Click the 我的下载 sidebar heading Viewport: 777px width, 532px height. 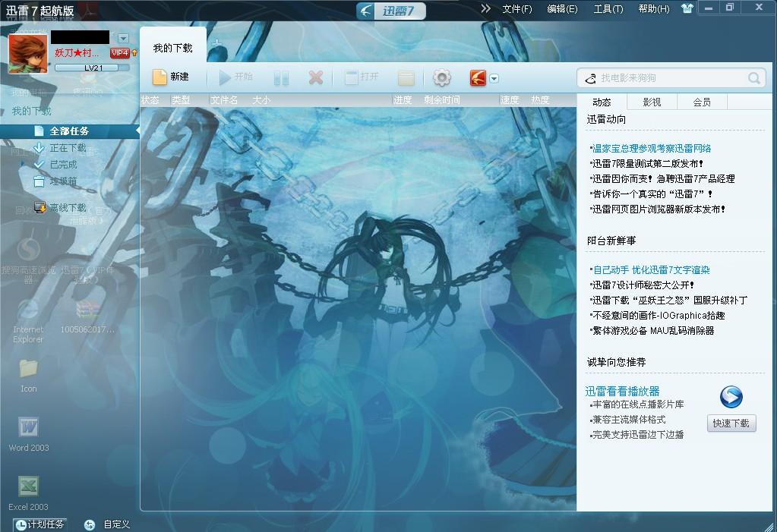click(31, 111)
